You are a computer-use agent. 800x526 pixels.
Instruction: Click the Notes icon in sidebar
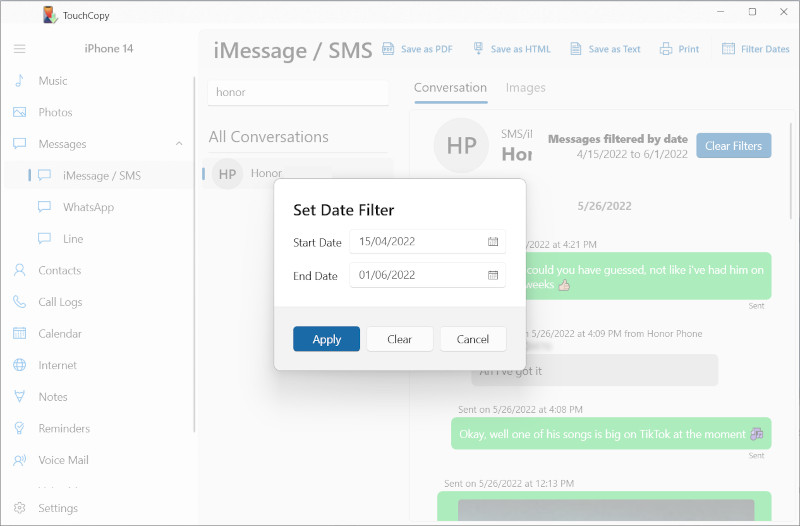pyautogui.click(x=19, y=396)
